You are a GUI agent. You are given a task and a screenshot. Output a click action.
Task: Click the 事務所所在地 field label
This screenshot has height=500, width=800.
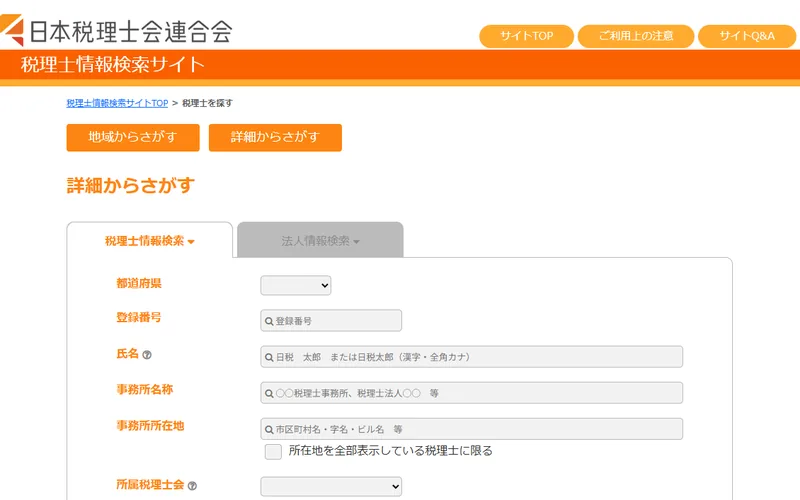[150, 426]
